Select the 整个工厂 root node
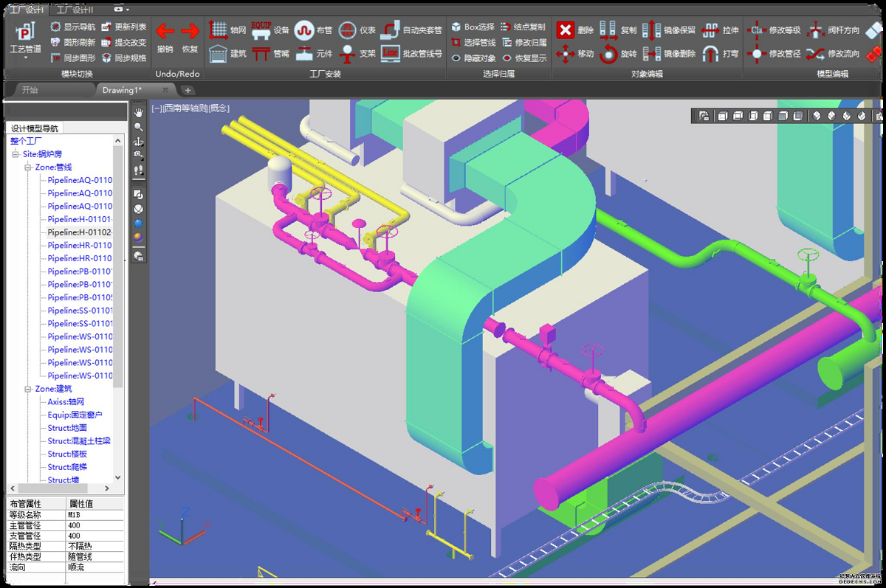886x588 pixels. pos(26,141)
